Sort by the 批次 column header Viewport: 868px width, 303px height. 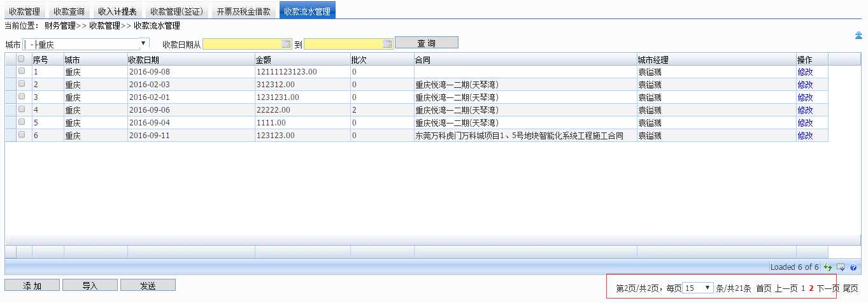tap(382, 59)
